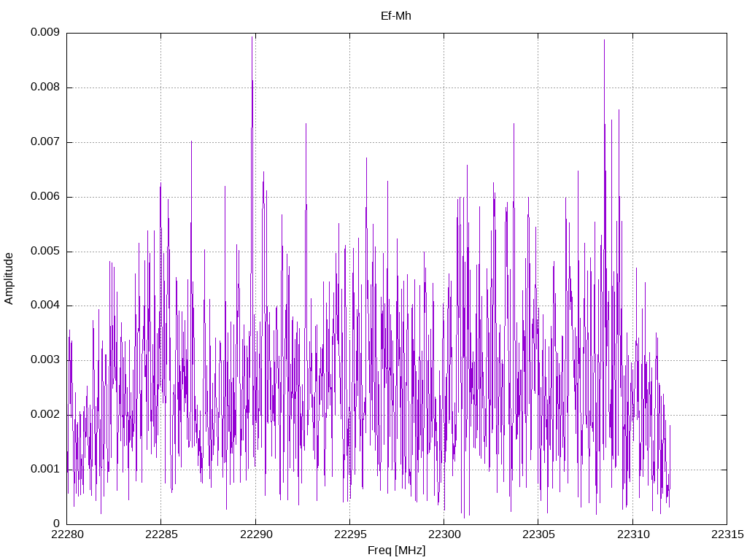Screen dimensions: 747x560
Task: Click the "Freq [MHz]" x-axis label
Action: [x=396, y=551]
